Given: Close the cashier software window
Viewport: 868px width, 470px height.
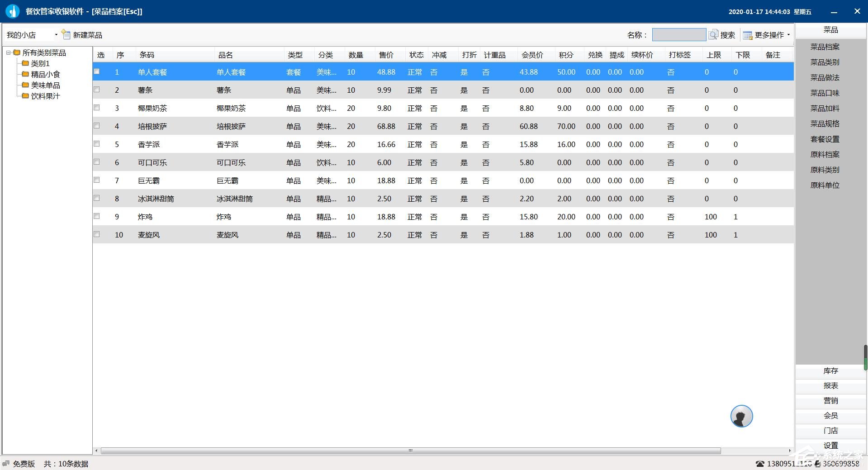Looking at the screenshot, I should 857,11.
